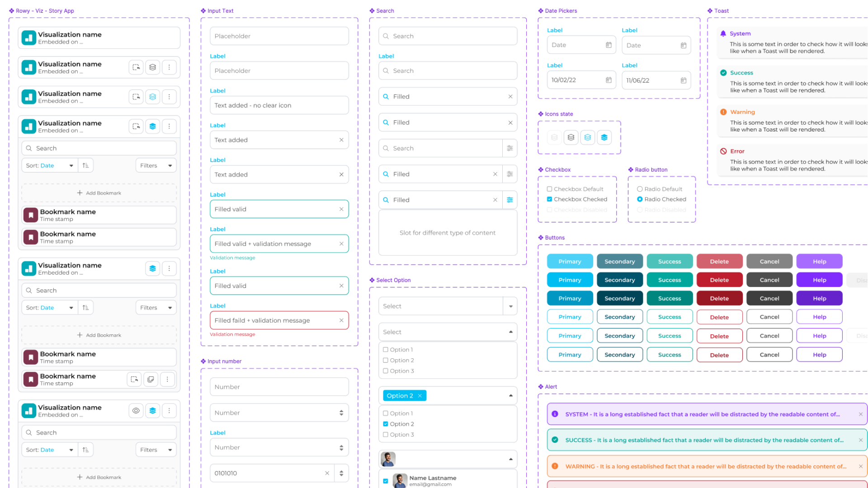This screenshot has width=868, height=488.
Task: Check Option 1 in the open select dropdown
Action: 385,349
